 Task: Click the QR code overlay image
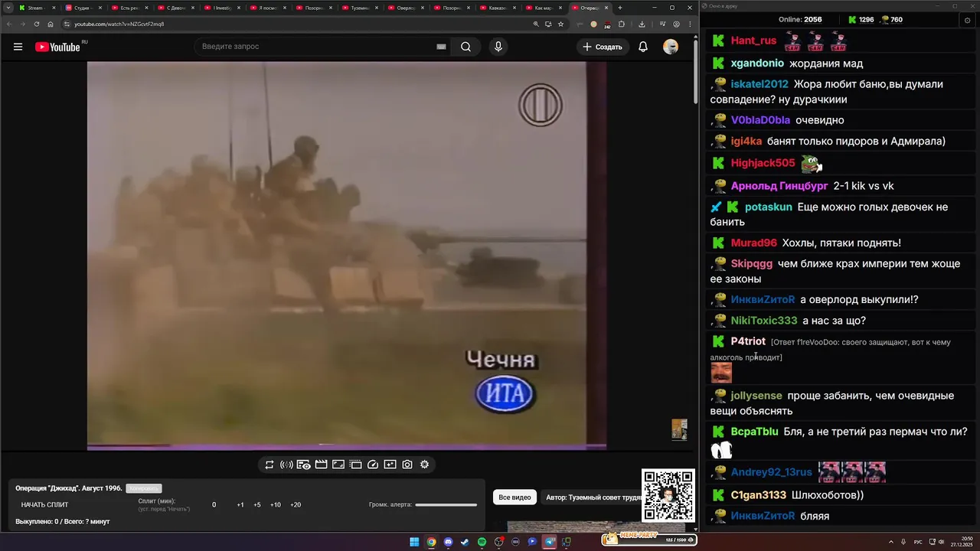point(668,495)
